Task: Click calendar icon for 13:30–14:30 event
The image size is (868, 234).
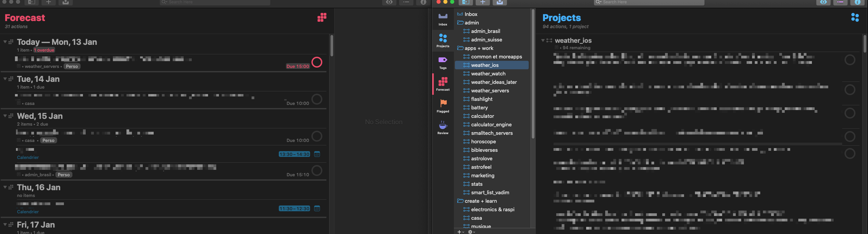Action: (317, 154)
